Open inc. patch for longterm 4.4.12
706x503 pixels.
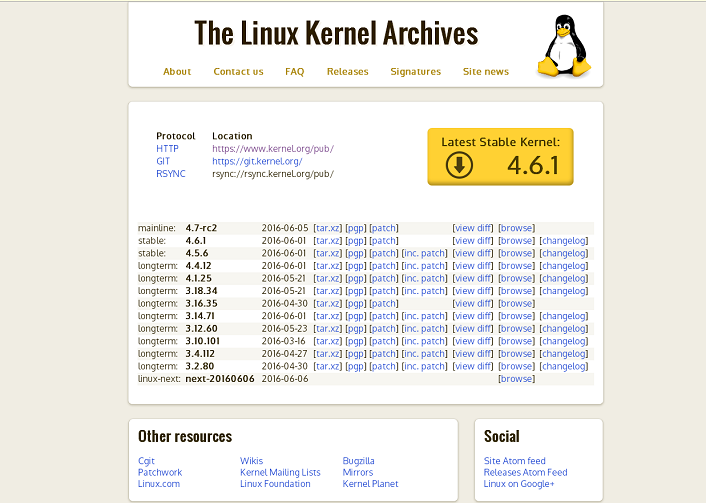(424, 266)
